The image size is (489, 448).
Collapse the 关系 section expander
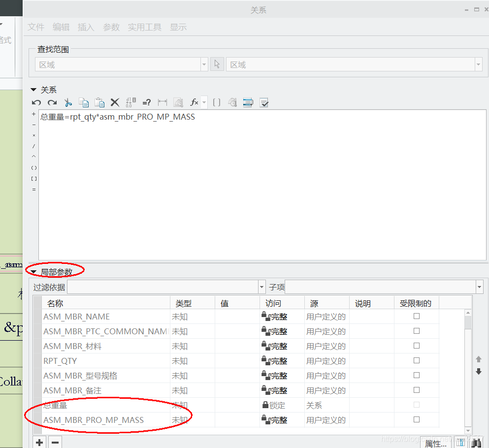pyautogui.click(x=33, y=90)
